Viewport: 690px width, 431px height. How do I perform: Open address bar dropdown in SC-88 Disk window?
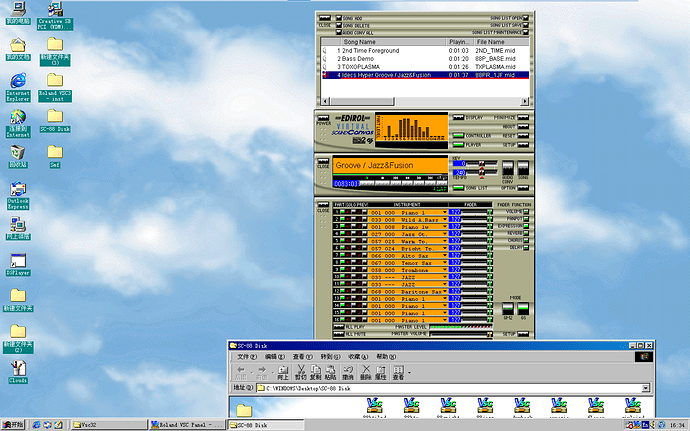(x=646, y=388)
